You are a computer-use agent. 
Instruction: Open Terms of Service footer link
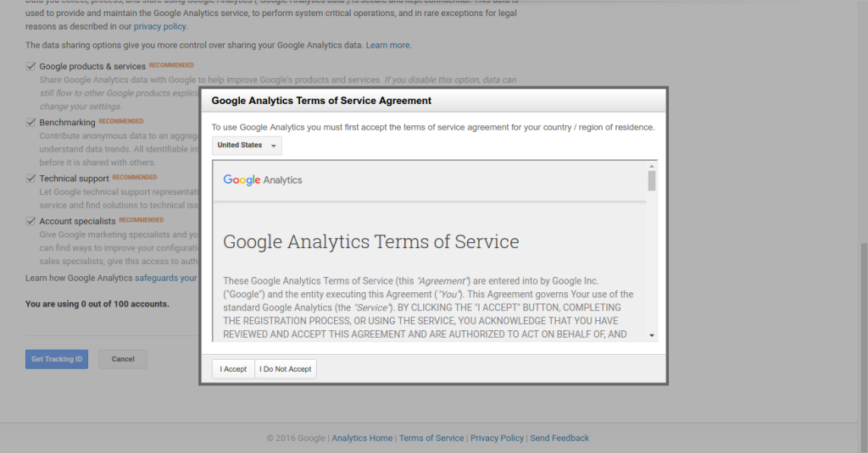[431, 438]
